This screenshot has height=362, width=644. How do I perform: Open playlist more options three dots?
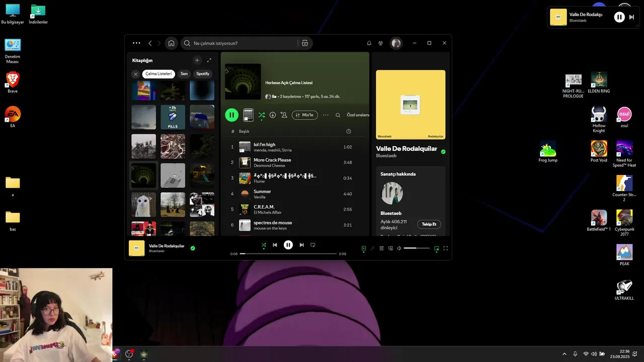pos(326,115)
